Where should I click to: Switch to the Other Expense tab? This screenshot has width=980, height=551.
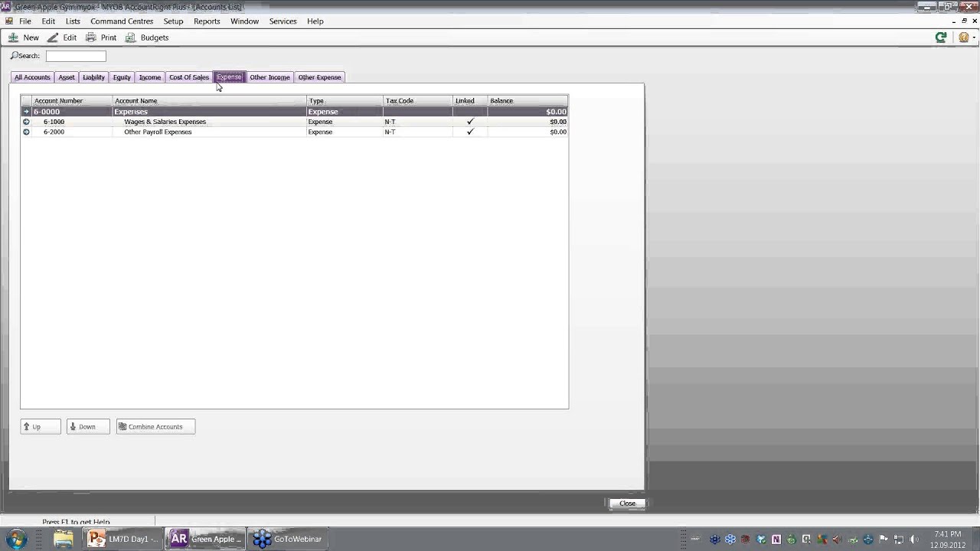pyautogui.click(x=319, y=77)
